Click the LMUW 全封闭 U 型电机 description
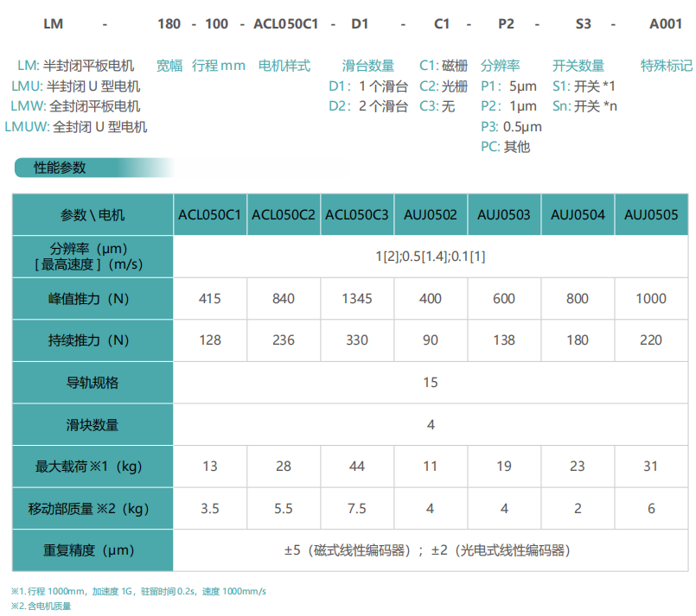 pos(75,127)
